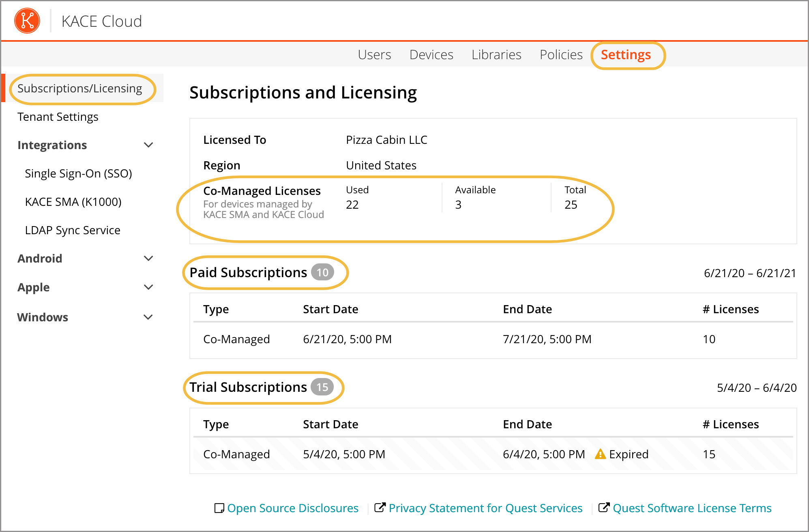Click Paid Subscriptions count badge 10
Screen dimensions: 809x532
pyautogui.click(x=322, y=272)
